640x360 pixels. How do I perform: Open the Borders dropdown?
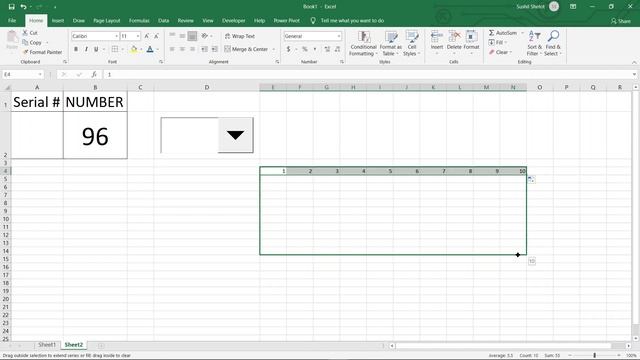(122, 49)
